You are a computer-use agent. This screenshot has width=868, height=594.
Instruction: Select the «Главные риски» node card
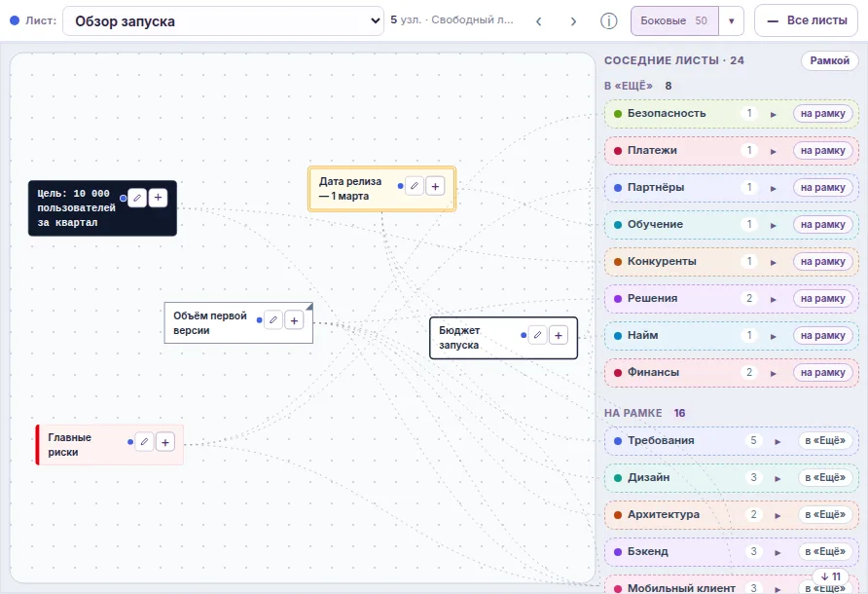coord(110,445)
